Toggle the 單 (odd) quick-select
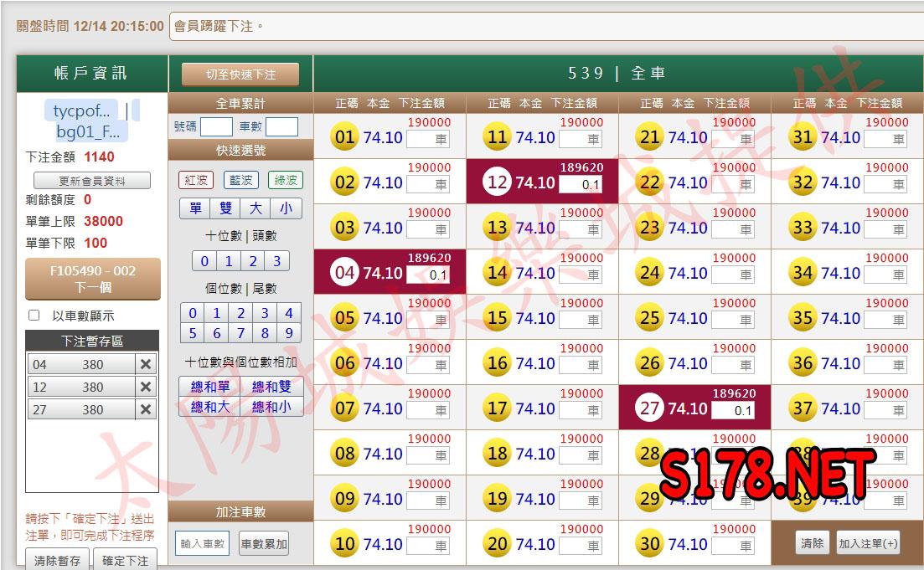Viewport: 924px width, 570px height. 195,208
